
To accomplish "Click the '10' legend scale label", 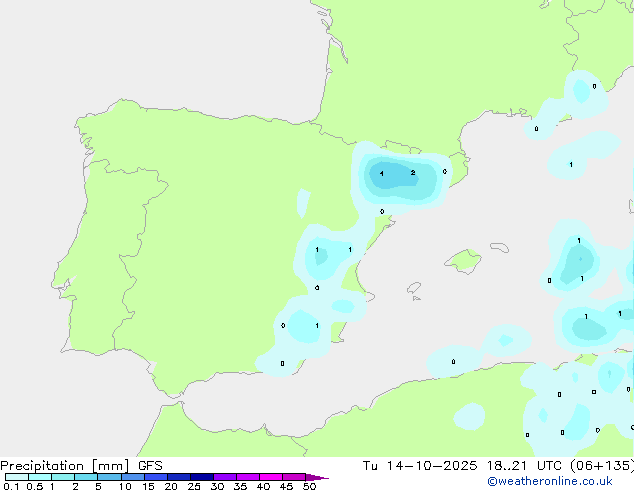I will tap(125, 486).
